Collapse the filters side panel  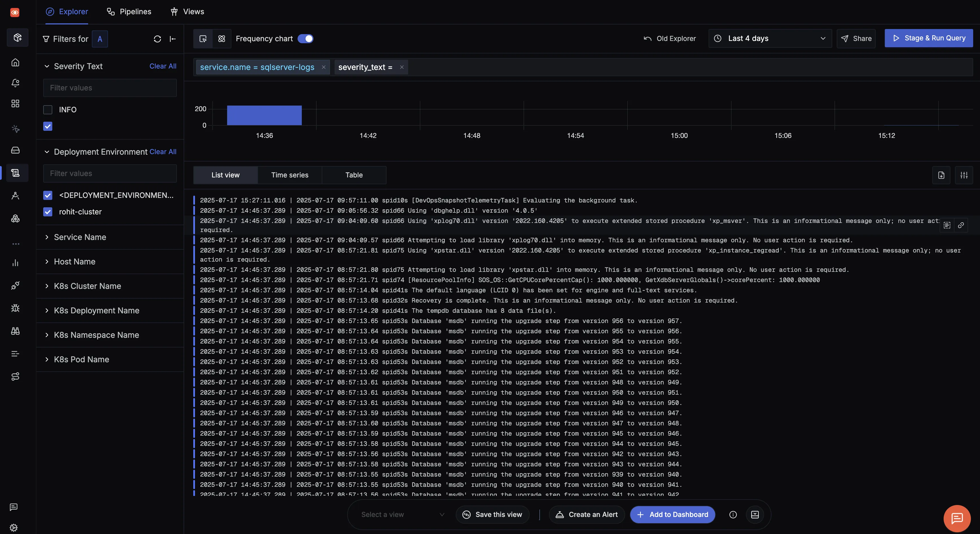173,39
